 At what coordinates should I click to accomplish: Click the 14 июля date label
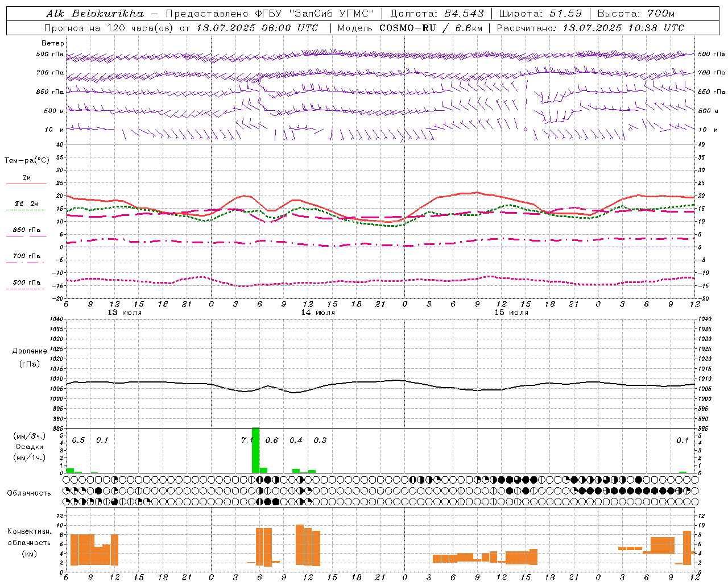tap(318, 313)
